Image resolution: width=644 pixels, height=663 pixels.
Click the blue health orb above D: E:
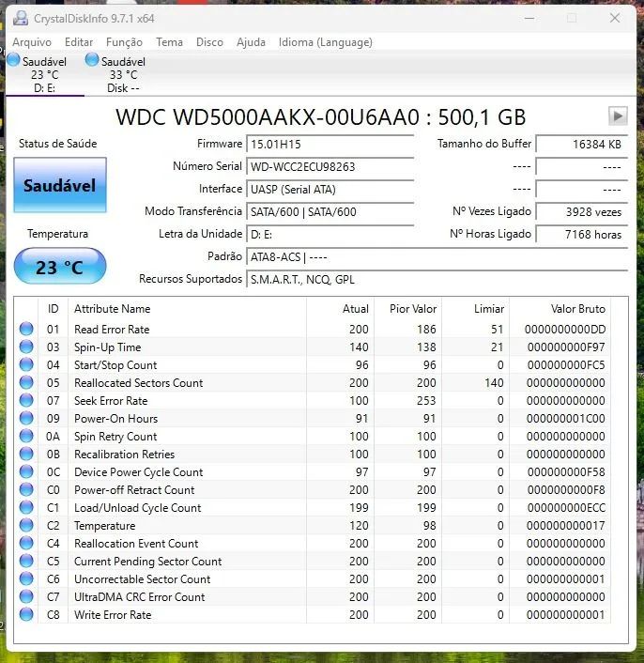pyautogui.click(x=13, y=59)
